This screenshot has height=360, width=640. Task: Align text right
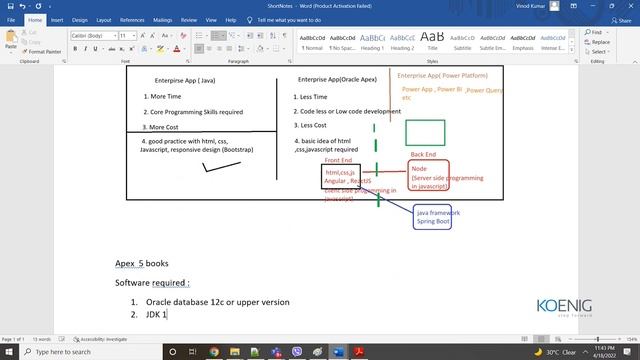pyautogui.click(x=219, y=49)
